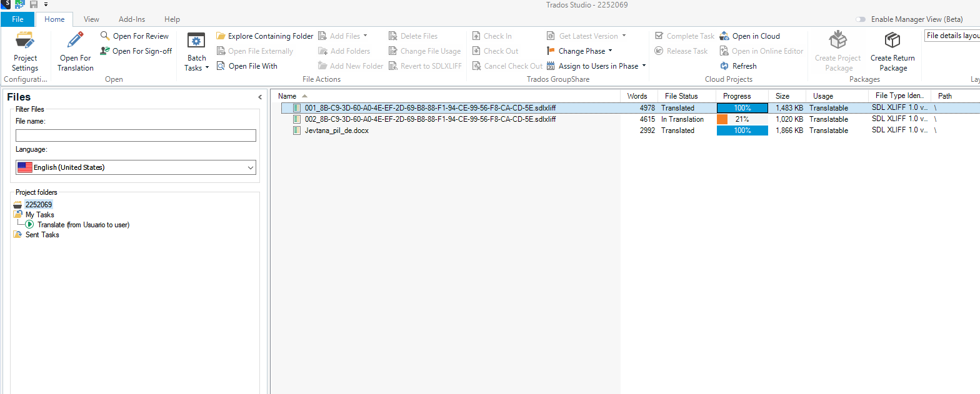Click Add New Folder
The width and height of the screenshot is (980, 394).
[x=351, y=66]
